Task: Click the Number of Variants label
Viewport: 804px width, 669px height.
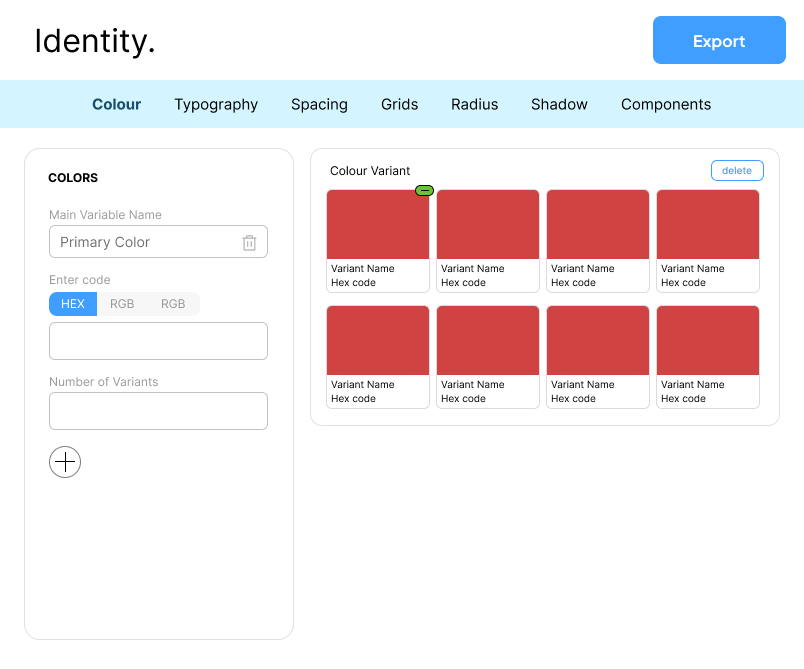Action: (x=104, y=382)
